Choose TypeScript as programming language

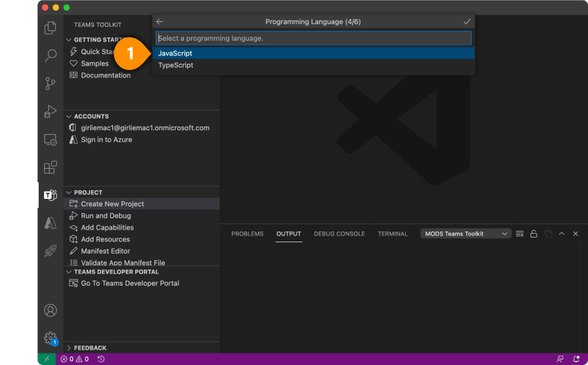coord(313,65)
